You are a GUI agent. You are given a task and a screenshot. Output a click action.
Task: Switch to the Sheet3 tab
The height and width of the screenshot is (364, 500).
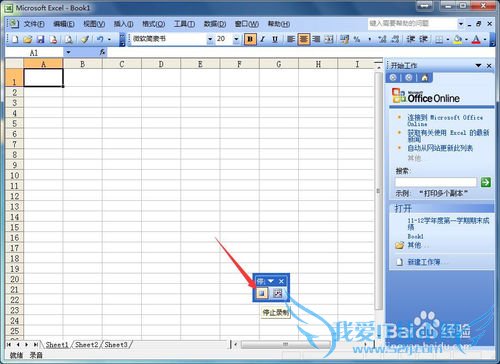116,345
